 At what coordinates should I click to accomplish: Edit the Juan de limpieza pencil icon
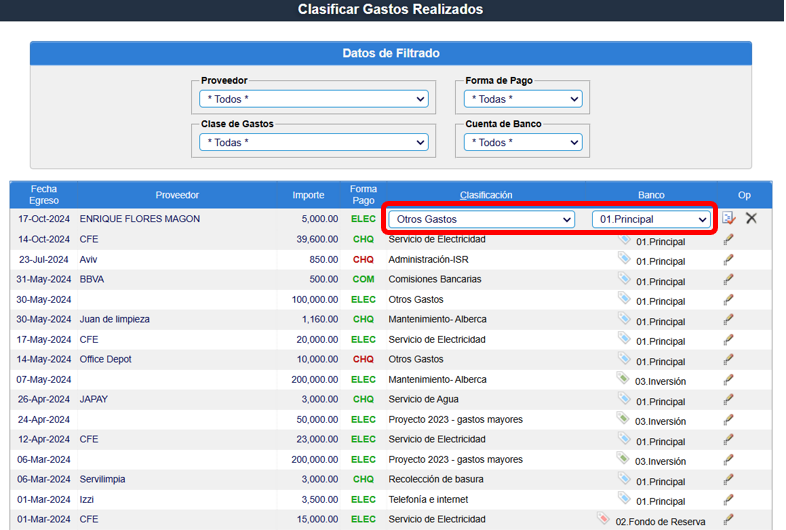[728, 319]
